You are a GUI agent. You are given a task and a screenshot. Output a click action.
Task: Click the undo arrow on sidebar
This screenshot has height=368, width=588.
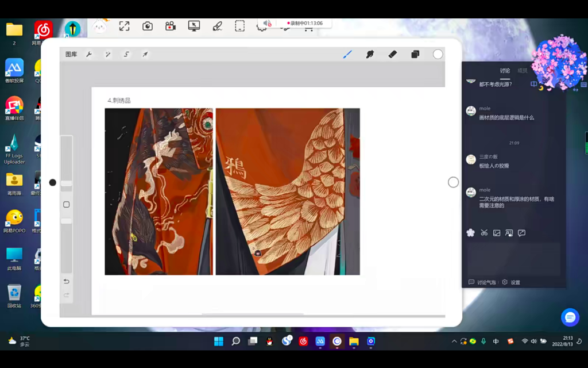coord(67,281)
